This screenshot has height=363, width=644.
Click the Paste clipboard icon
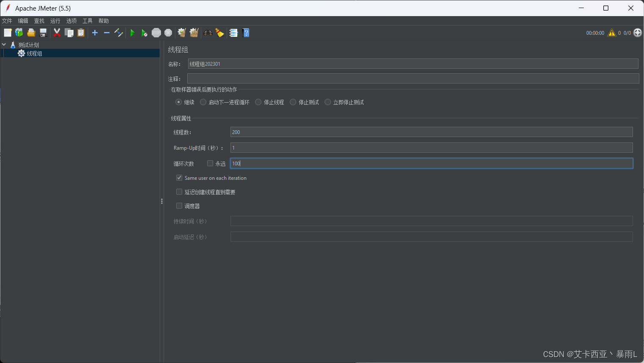tap(81, 33)
